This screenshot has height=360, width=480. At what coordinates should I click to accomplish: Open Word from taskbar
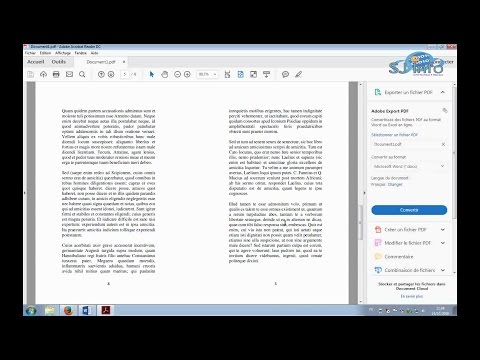pyautogui.click(x=87, y=311)
